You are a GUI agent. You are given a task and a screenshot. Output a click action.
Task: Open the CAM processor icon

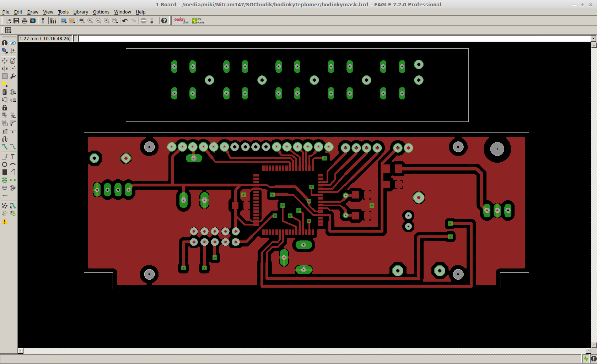[33, 21]
